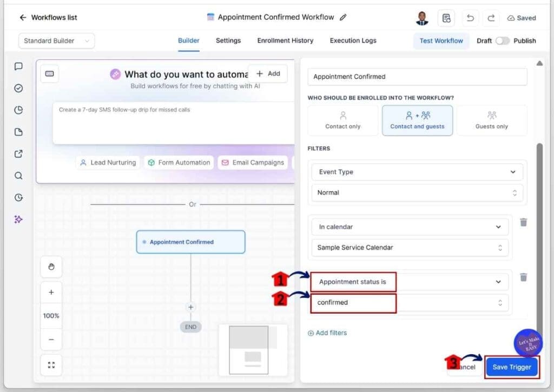Screen dimensions: 554x392
Task: Go back to Workflows list
Action: tap(48, 17)
